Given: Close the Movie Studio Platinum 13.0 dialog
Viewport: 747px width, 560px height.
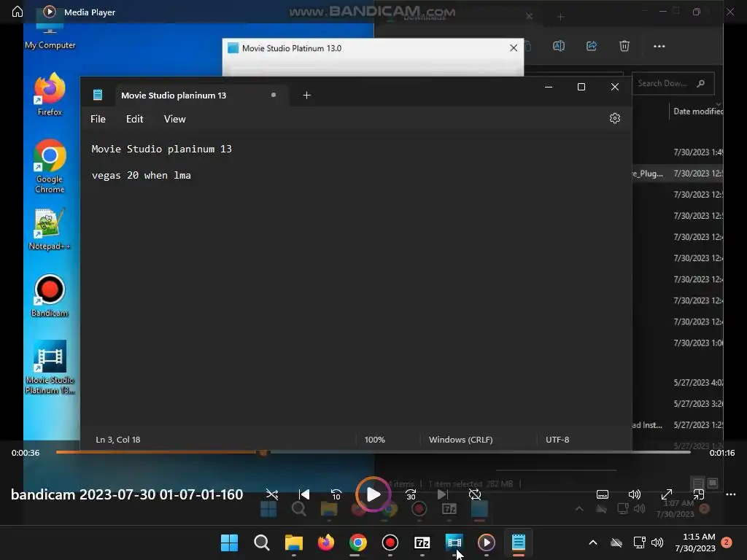Looking at the screenshot, I should (514, 47).
